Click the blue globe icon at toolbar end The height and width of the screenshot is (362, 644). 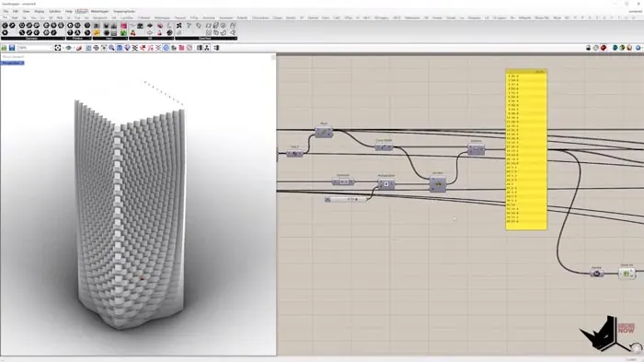[x=638, y=48]
